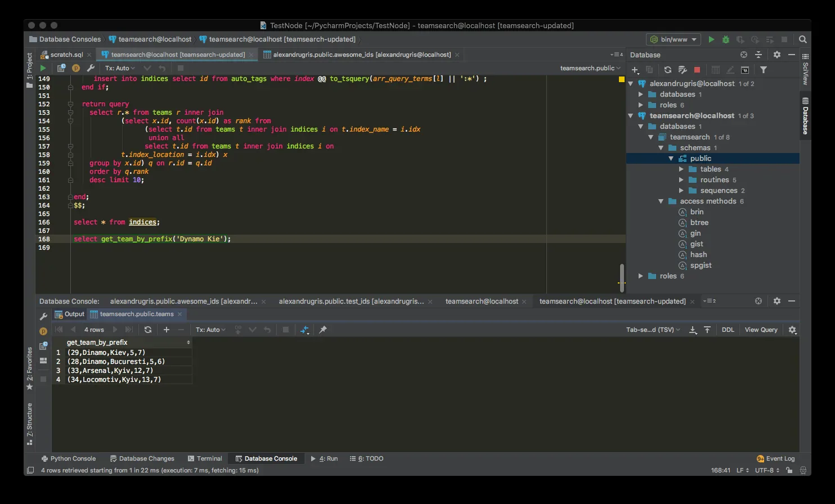Add new data source in Database panel
The height and width of the screenshot is (504, 835).
coord(635,70)
